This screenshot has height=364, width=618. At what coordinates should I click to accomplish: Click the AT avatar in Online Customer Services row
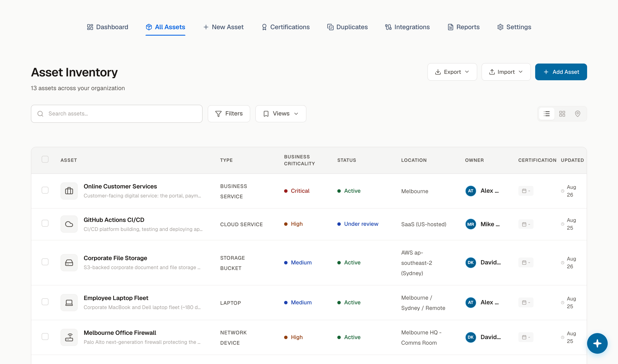471,191
